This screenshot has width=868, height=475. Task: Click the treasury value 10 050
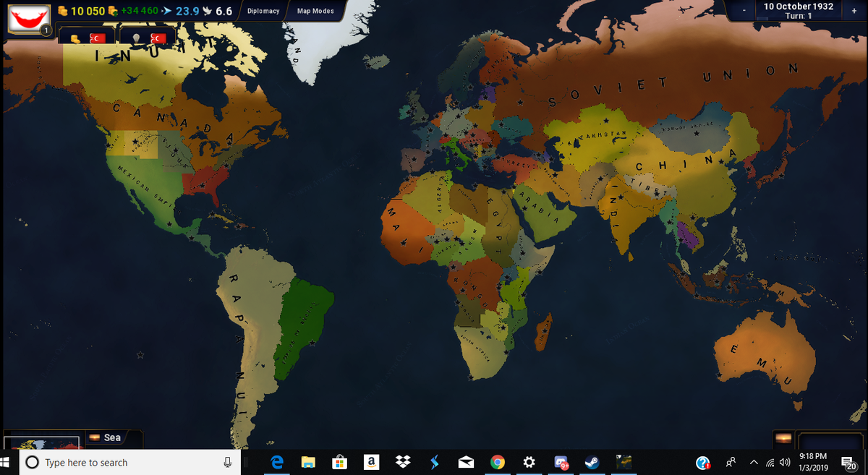(x=88, y=12)
